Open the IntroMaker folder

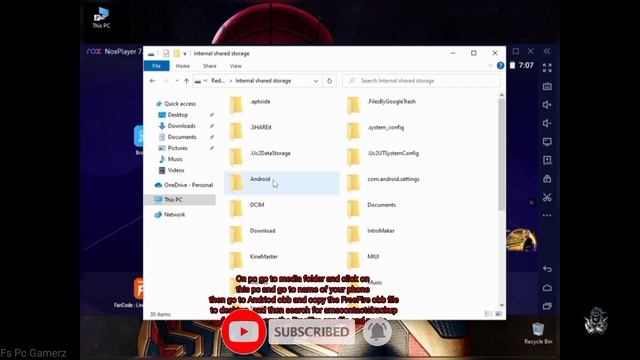click(380, 231)
